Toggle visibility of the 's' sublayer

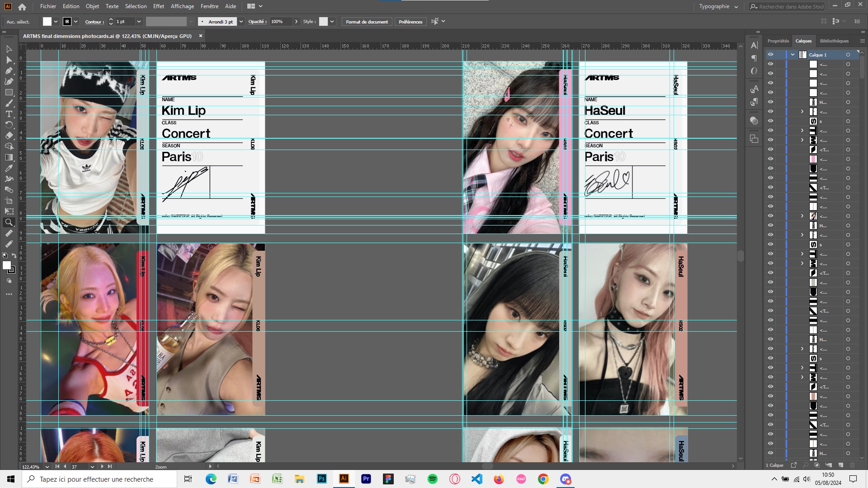770,121
